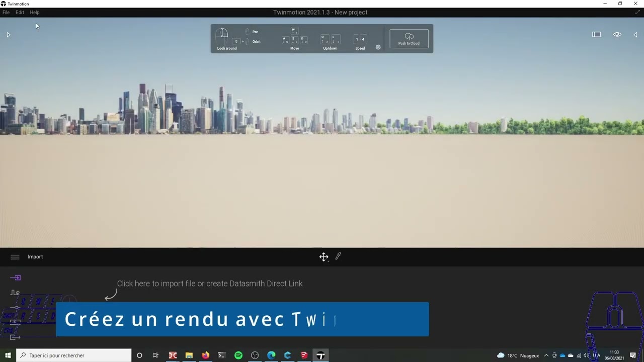Click the W move key indicator
This screenshot has height=362, width=644.
click(x=294, y=31)
